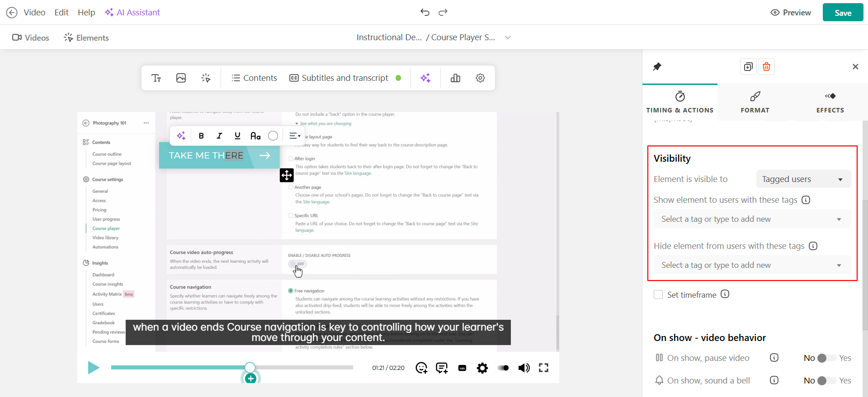
Task: Click info icon for On show, sound a bell
Action: [774, 380]
